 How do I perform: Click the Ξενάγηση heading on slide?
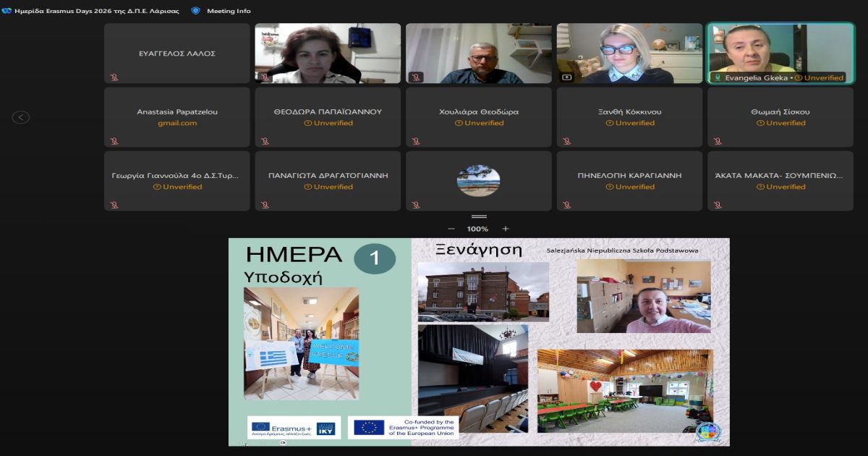[479, 250]
